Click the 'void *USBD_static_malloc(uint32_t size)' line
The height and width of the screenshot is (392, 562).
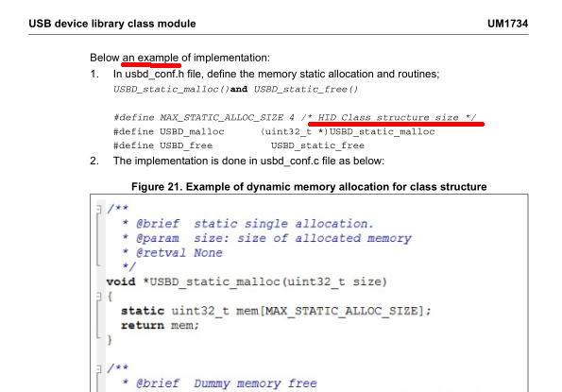tap(247, 282)
